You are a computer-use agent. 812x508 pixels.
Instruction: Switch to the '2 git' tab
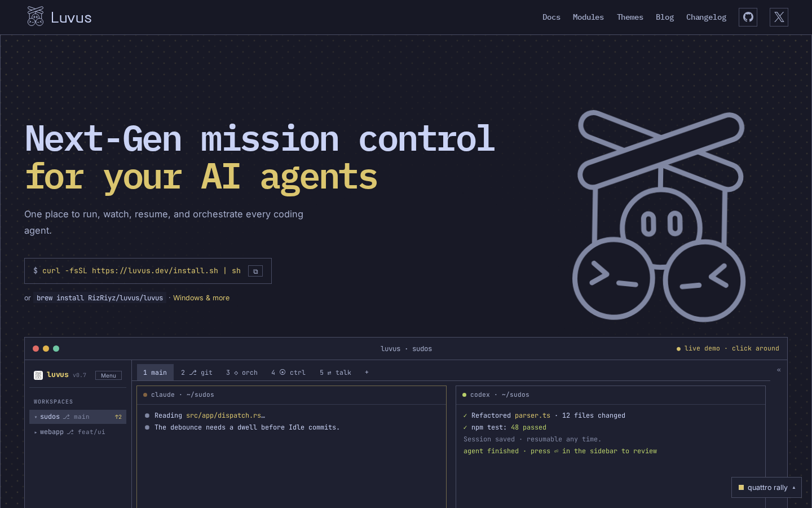click(197, 373)
